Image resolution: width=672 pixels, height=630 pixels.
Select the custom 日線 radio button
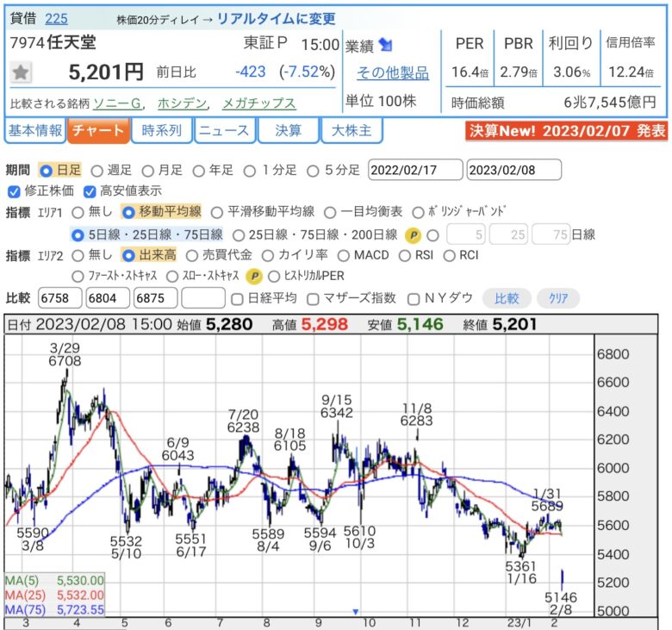tap(432, 235)
